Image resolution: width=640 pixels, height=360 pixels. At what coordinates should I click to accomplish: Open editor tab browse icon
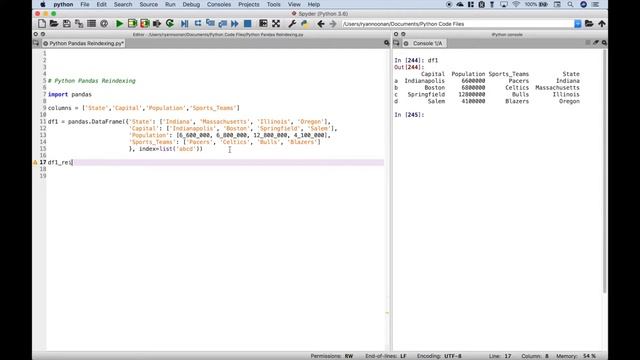click(x=36, y=43)
